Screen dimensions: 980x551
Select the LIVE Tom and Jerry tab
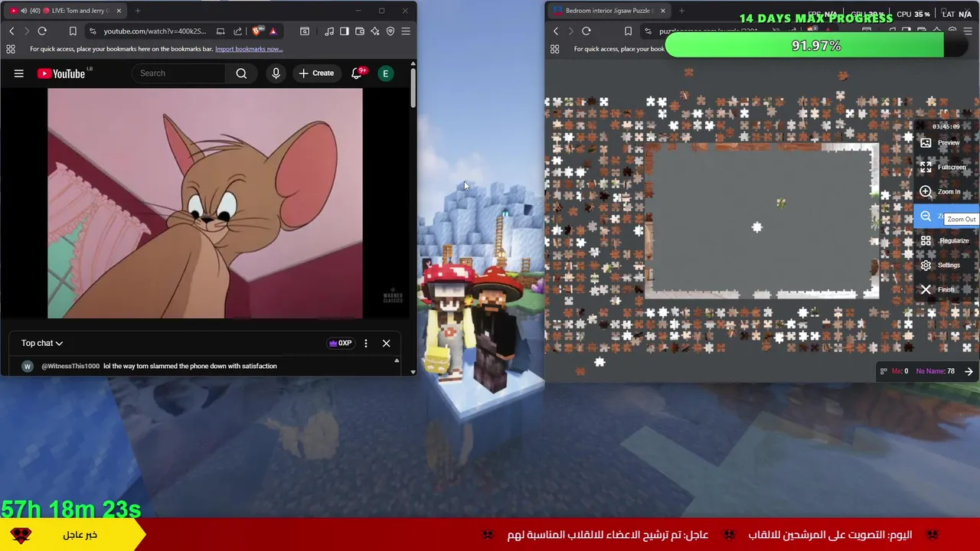[65, 11]
